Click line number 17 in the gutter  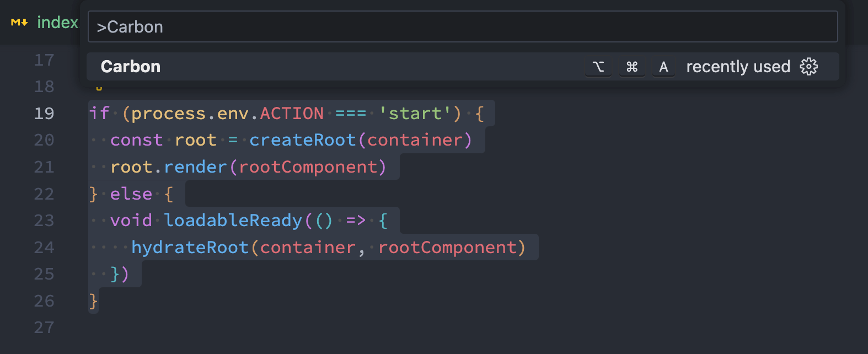click(x=44, y=60)
